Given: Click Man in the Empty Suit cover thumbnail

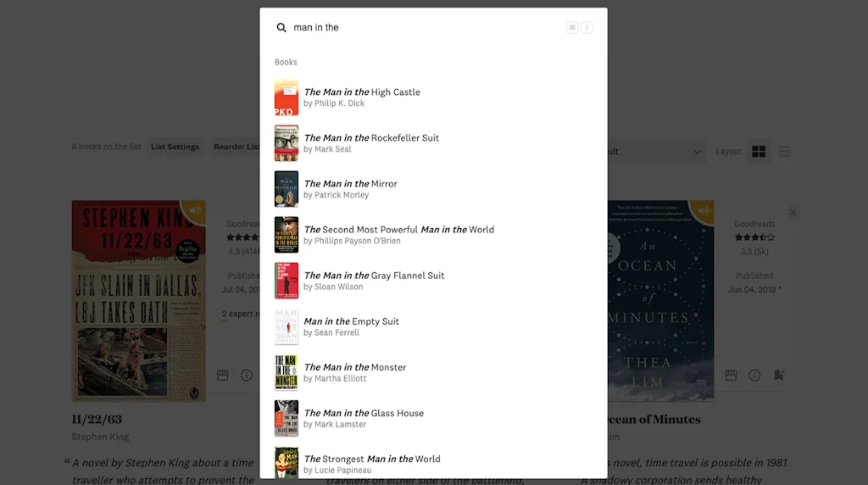Looking at the screenshot, I should tap(287, 326).
